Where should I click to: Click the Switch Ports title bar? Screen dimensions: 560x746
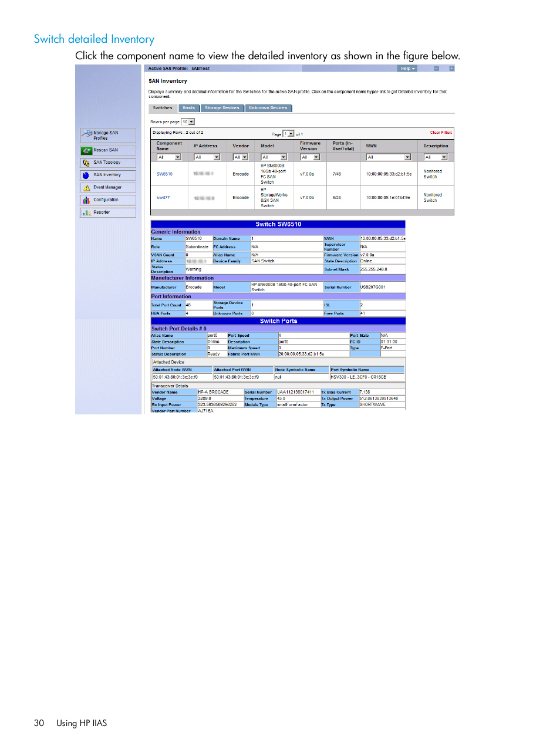coord(278,321)
